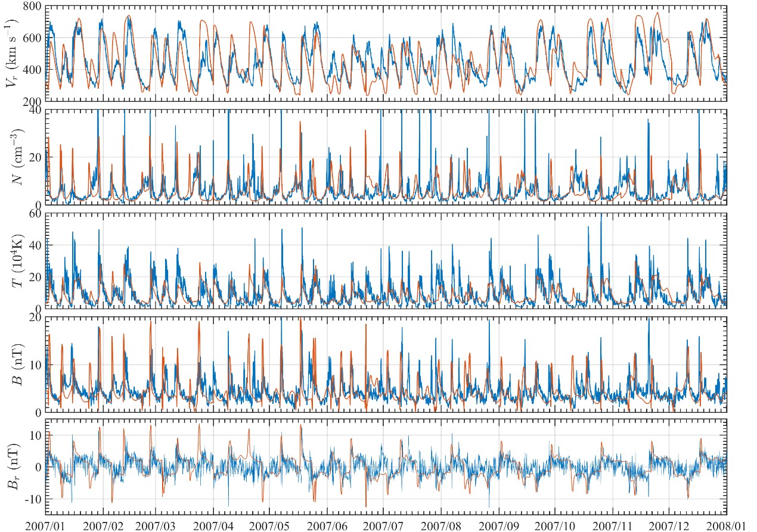Select the 2007/02 x-axis date label
This screenshot has width=757, height=532.
(x=103, y=525)
